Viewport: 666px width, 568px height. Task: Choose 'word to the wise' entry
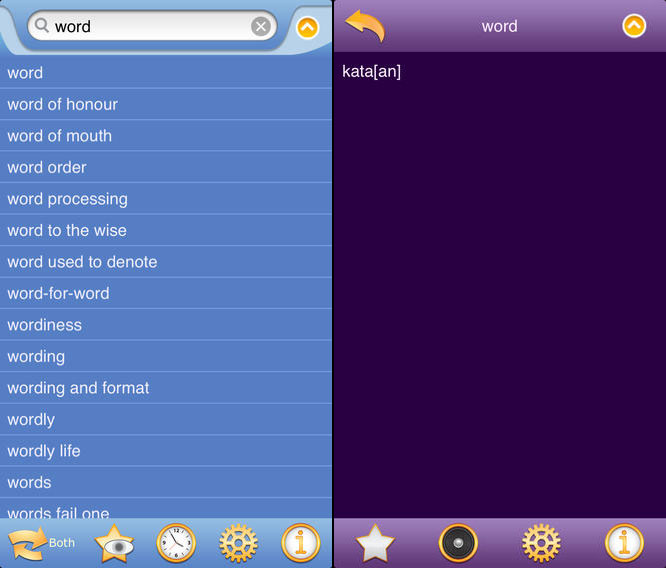tap(166, 230)
